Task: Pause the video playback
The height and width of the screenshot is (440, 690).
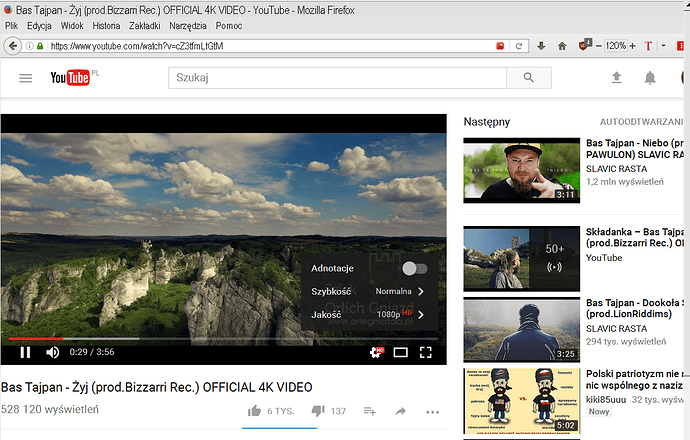Action: (25, 352)
